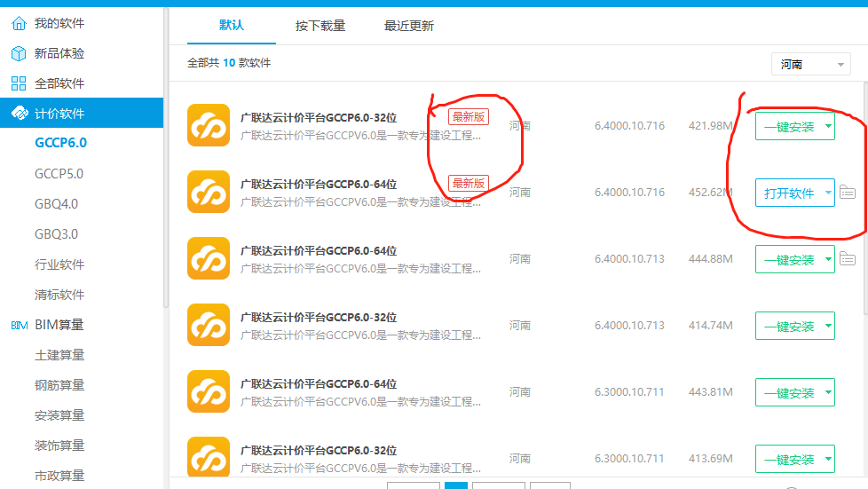Screen dimensions: 868x489
Task: Click app icon of GCCP6.0-64位 version 6.3000.10.711
Action: [x=209, y=391]
